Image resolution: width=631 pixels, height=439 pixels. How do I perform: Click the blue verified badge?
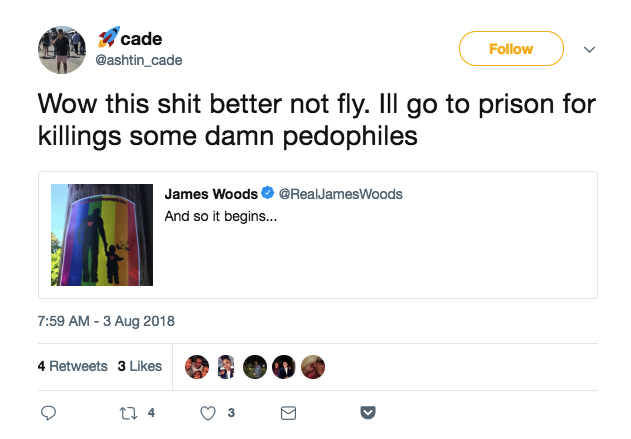point(268,193)
